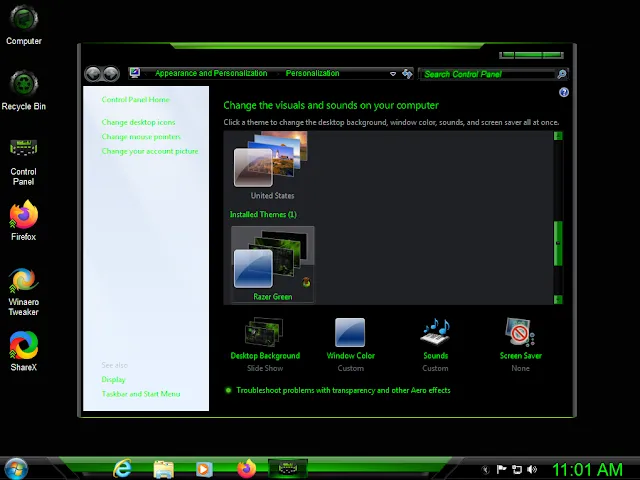
Task: Open the volume speaker tray icon
Action: click(532, 469)
